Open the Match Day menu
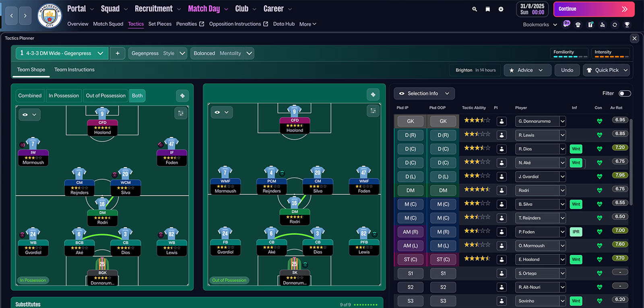This screenshot has height=308, width=644. point(208,9)
